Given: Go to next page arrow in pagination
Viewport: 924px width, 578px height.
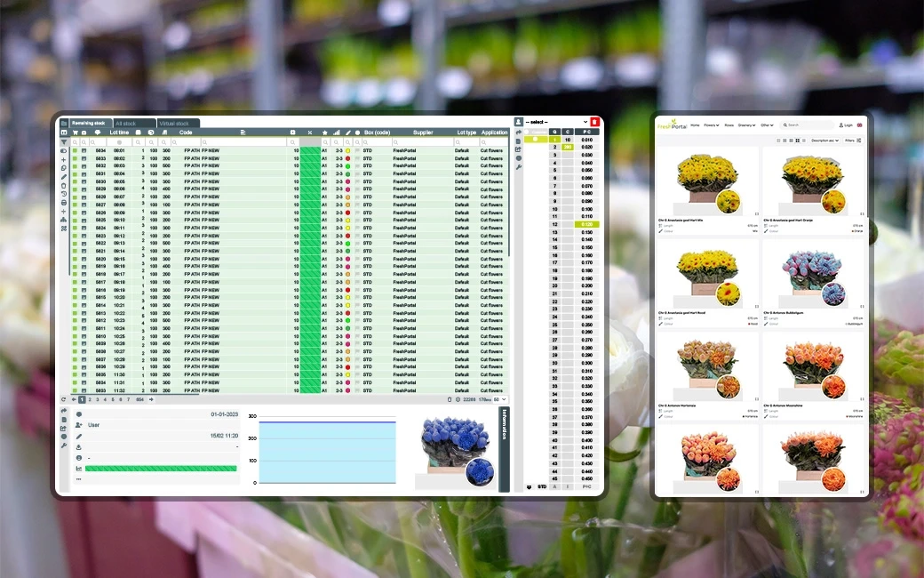Looking at the screenshot, I should [151, 399].
